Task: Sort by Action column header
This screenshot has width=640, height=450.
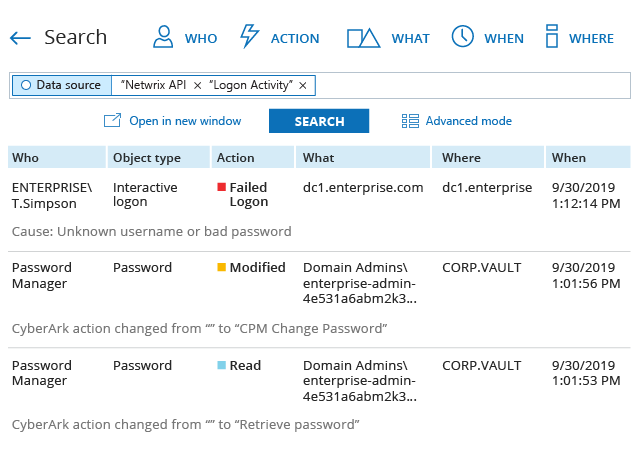Action: (236, 158)
